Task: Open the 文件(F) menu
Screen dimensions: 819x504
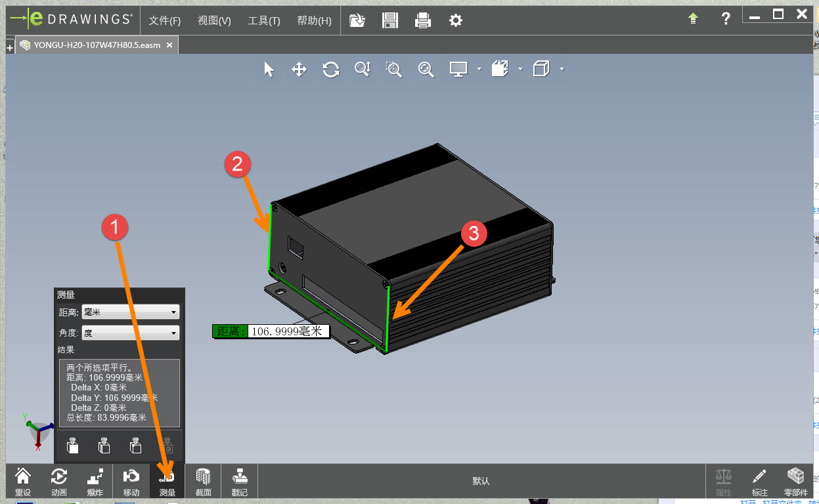Action: click(x=164, y=20)
